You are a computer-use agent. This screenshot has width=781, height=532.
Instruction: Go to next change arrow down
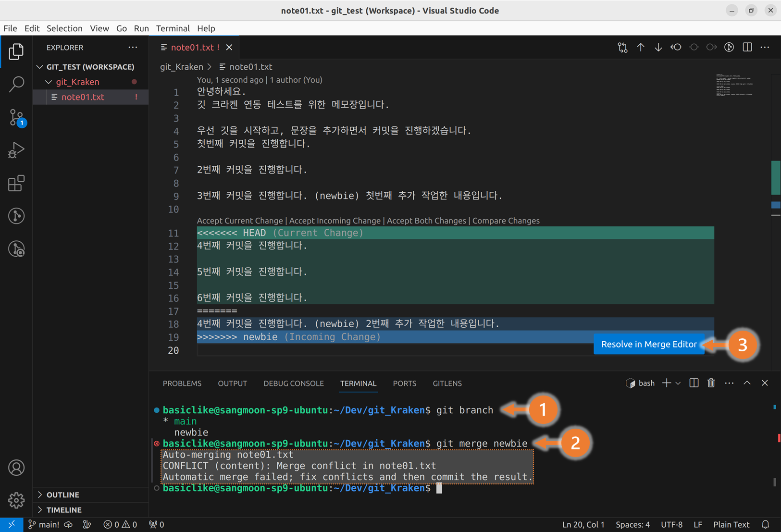(658, 47)
